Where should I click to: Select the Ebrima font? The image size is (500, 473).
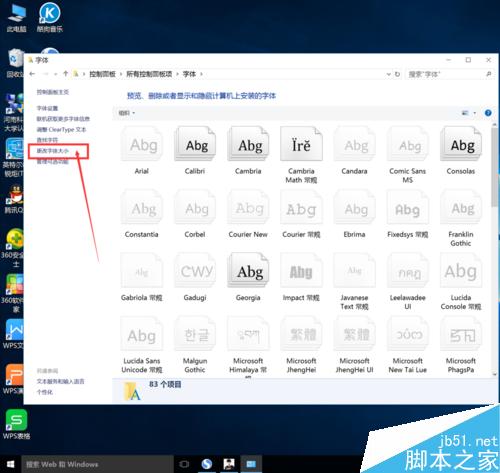[x=354, y=214]
